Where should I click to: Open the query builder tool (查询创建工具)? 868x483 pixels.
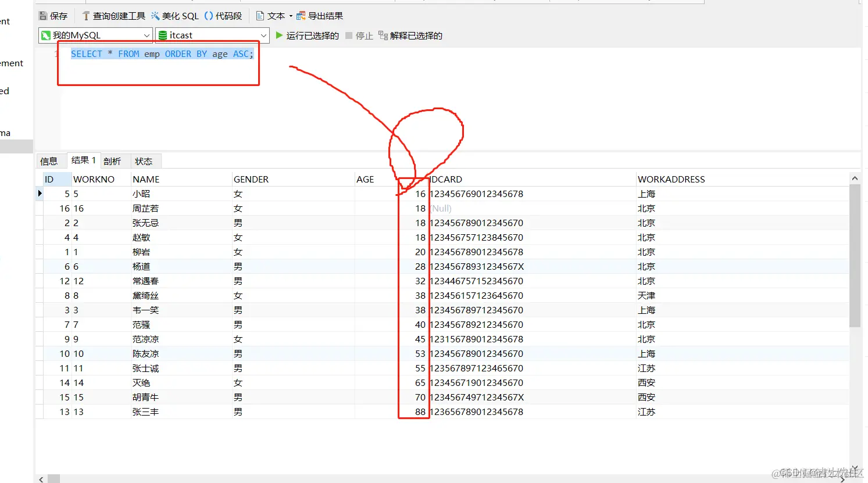(113, 16)
